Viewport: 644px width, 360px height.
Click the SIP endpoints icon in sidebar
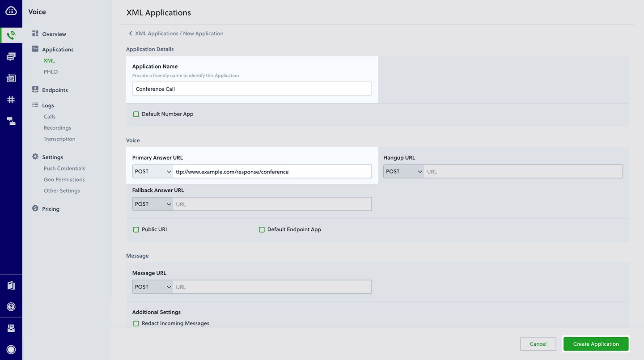click(x=11, y=78)
